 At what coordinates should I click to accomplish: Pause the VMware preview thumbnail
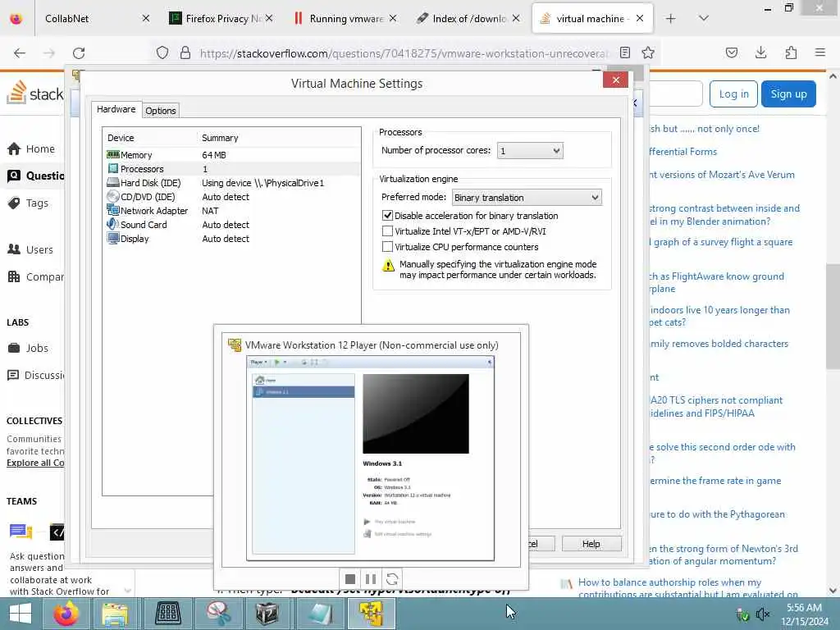click(371, 579)
